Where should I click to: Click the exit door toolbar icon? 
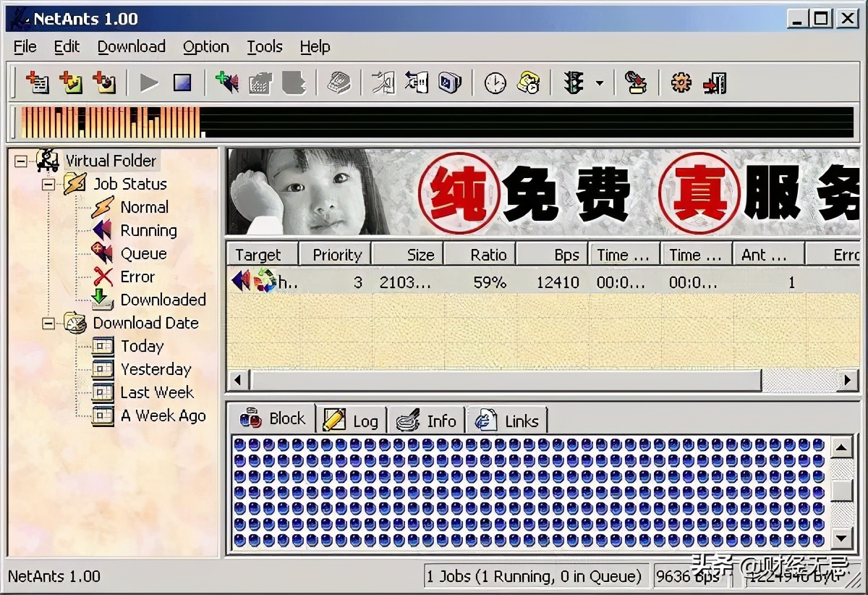click(715, 83)
